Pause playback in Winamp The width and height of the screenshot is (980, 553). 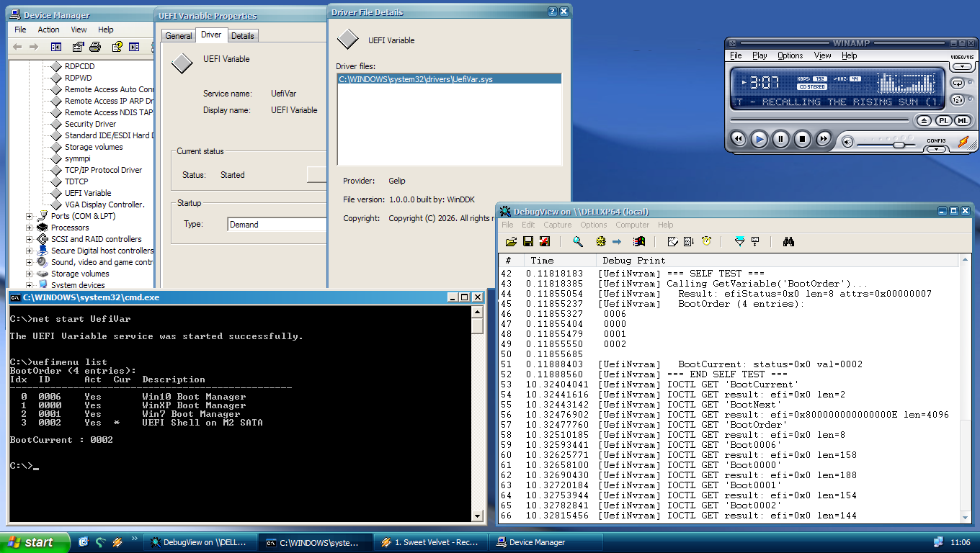tap(781, 139)
